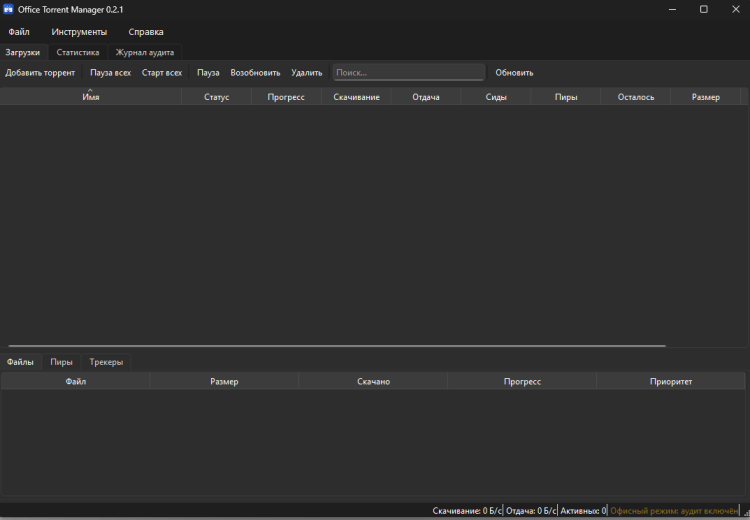Click Старт всех in toolbar

162,73
